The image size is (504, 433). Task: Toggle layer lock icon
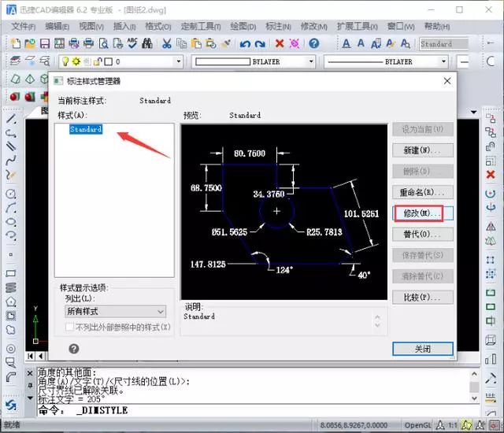(98, 61)
